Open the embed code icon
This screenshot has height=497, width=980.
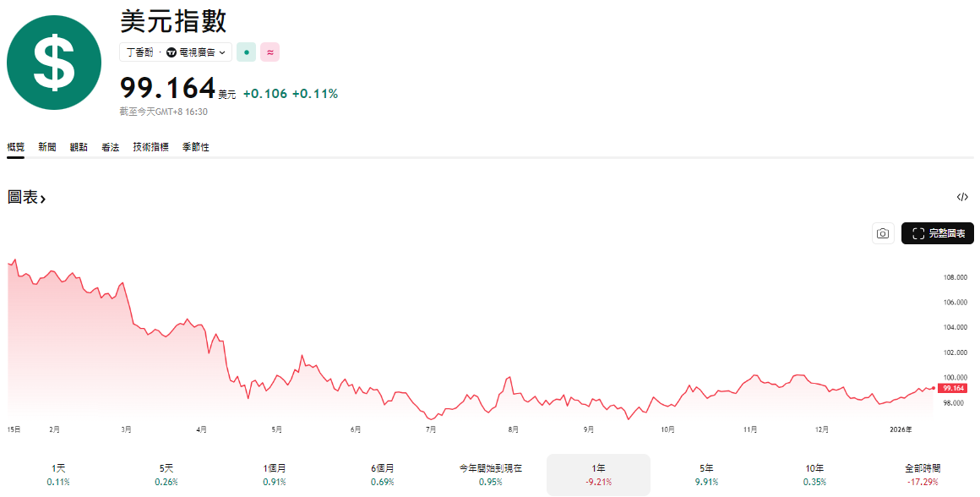[x=961, y=197]
